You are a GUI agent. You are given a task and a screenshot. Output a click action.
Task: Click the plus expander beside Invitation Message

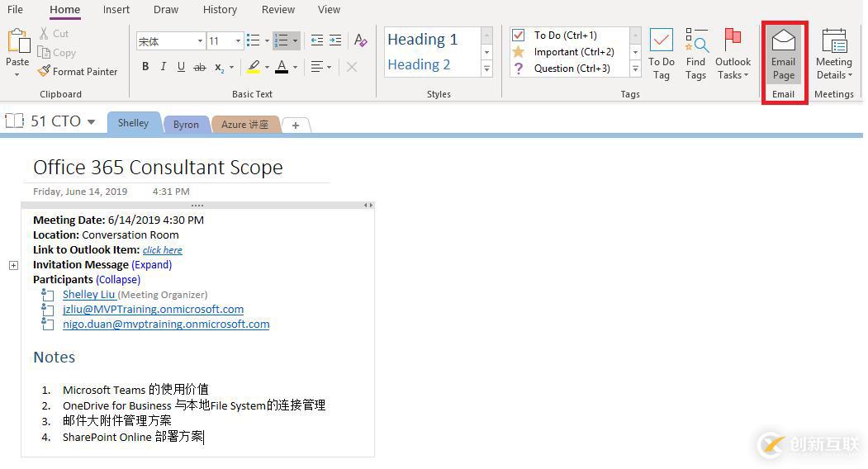coord(14,265)
